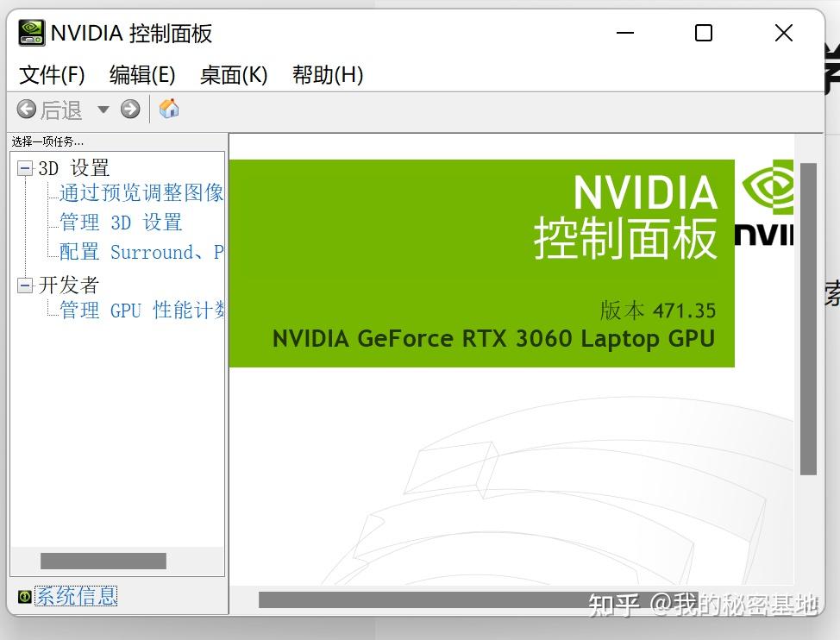The height and width of the screenshot is (640, 840).
Task: Click the vertical scrollbar on the right edge
Action: coord(809,302)
